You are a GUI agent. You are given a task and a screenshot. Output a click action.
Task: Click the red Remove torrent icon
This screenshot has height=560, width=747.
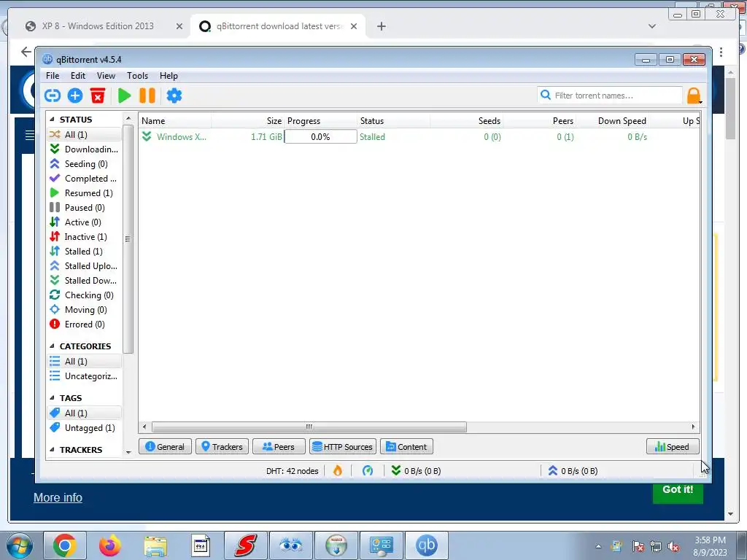click(98, 96)
